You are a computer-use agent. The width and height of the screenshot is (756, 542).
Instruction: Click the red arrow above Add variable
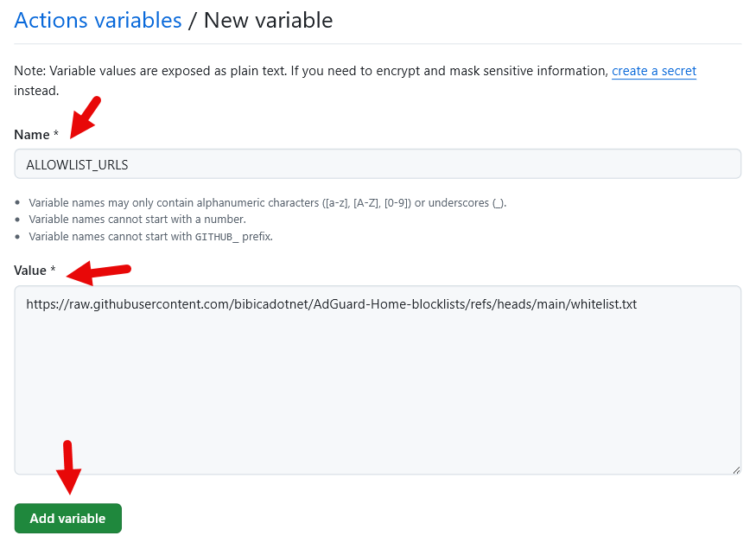point(68,469)
